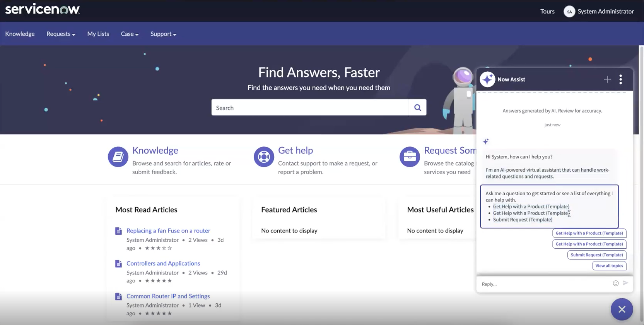Open the Get help heading link
Viewport: 644px width, 325px height.
[296, 150]
